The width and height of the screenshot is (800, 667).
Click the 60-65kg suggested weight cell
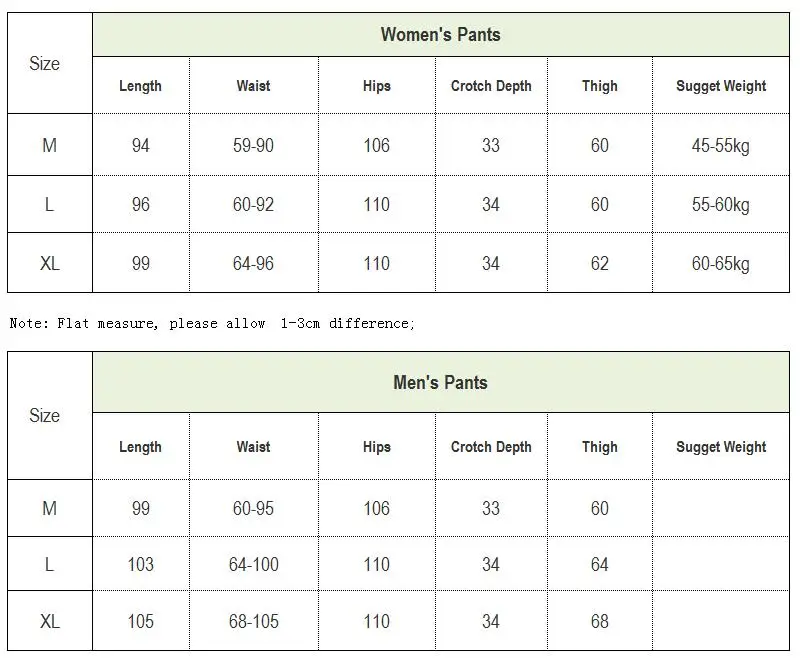721,263
